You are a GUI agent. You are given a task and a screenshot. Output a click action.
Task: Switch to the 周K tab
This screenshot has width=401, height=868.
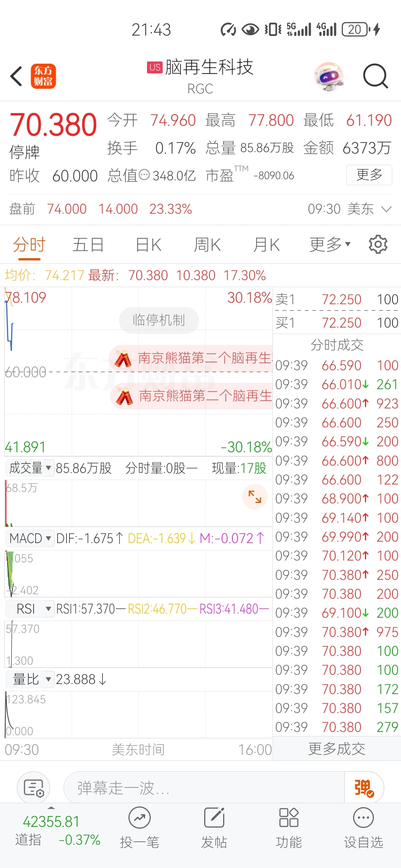(x=208, y=245)
